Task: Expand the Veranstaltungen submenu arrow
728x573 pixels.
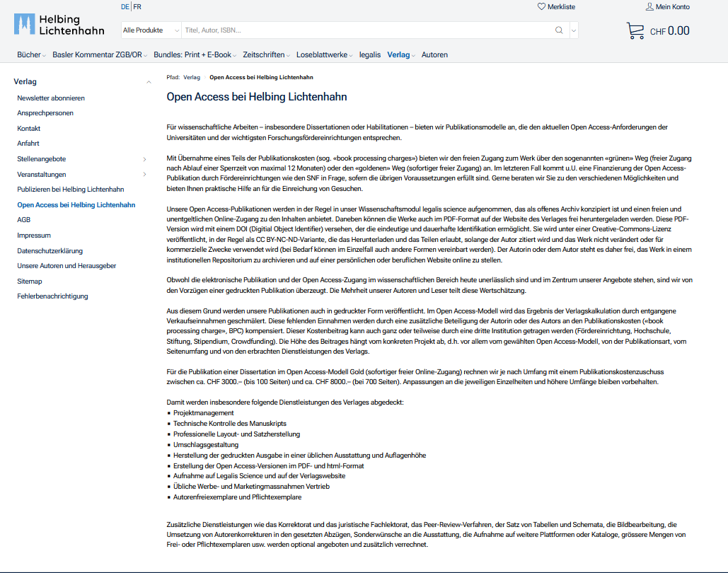Action: [145, 175]
